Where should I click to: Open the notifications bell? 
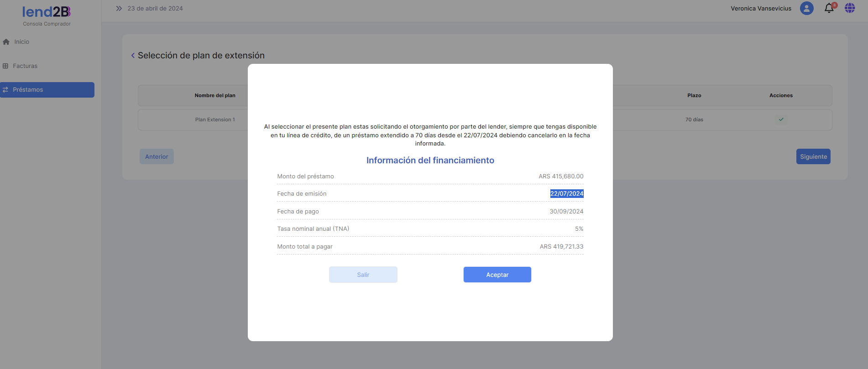point(829,8)
